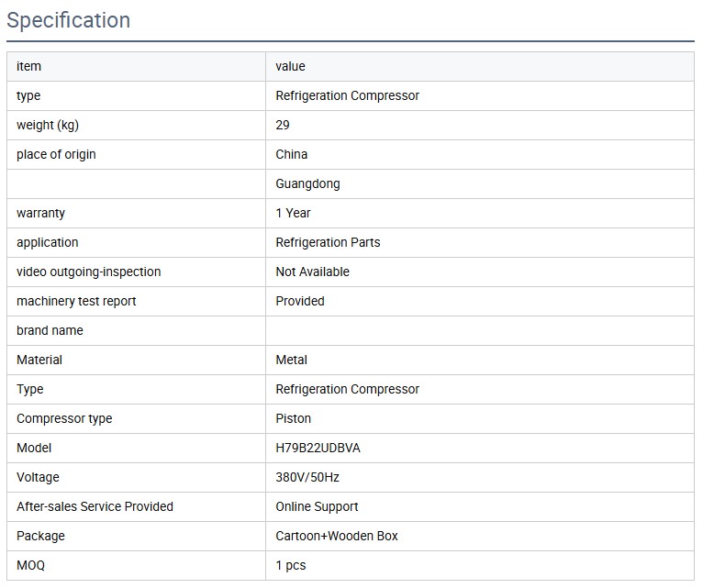Click the 380V/50Hz voltage value

307,477
